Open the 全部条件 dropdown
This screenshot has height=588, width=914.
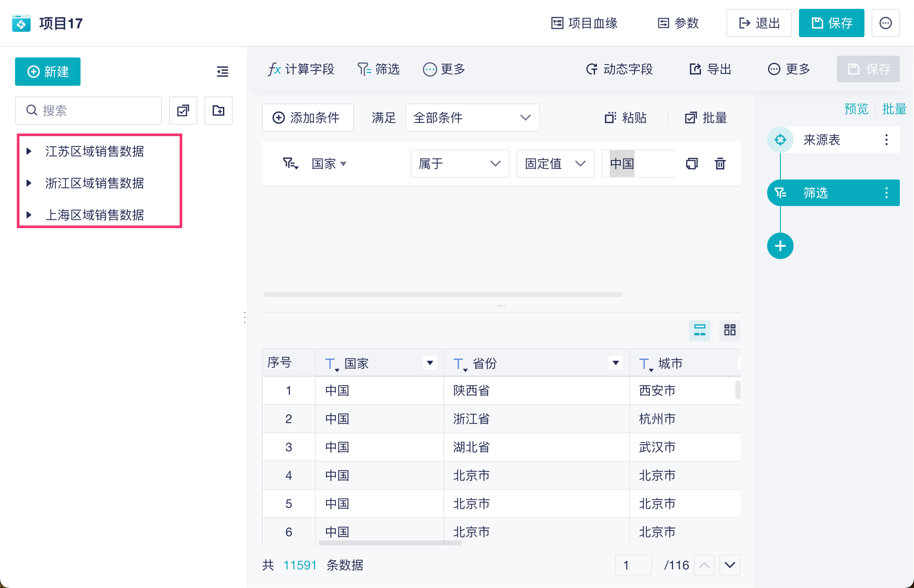point(472,118)
